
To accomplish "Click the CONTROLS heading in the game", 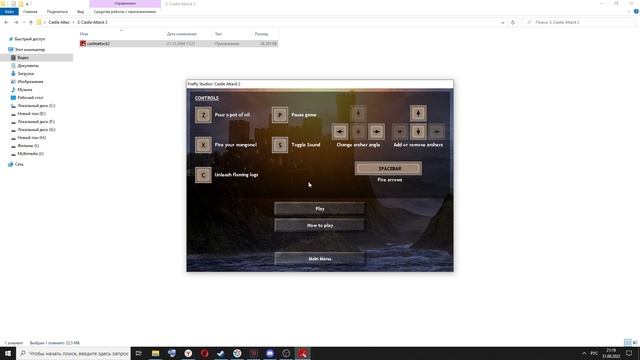I will (207, 98).
